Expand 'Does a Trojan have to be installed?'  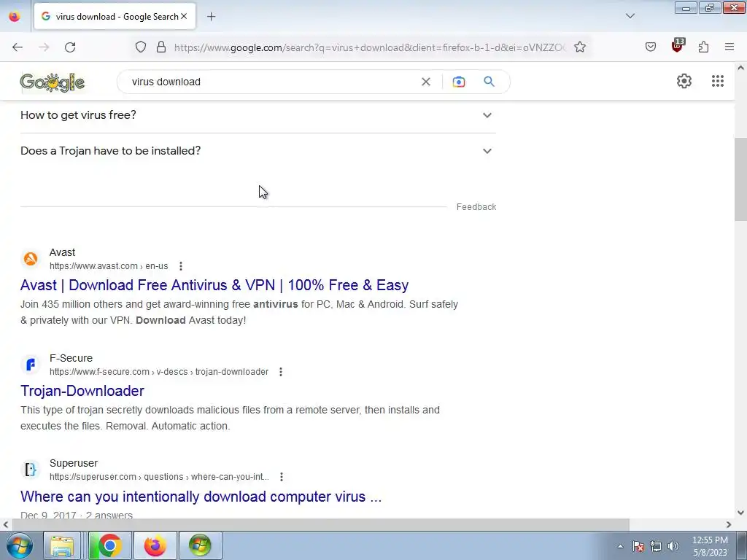coord(258,151)
